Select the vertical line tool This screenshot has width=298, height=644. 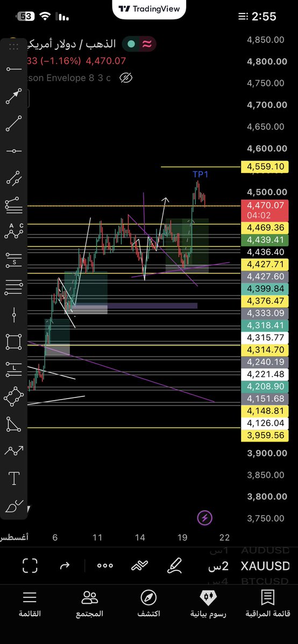coord(14,315)
